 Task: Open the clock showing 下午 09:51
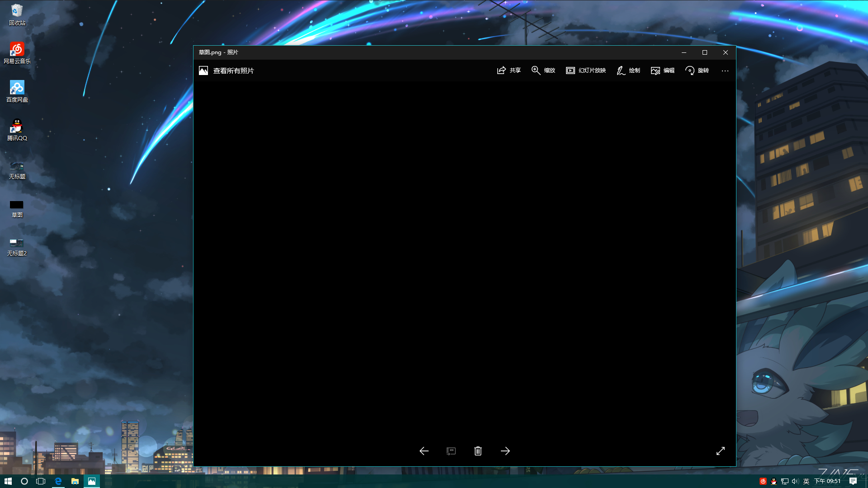[x=827, y=481]
